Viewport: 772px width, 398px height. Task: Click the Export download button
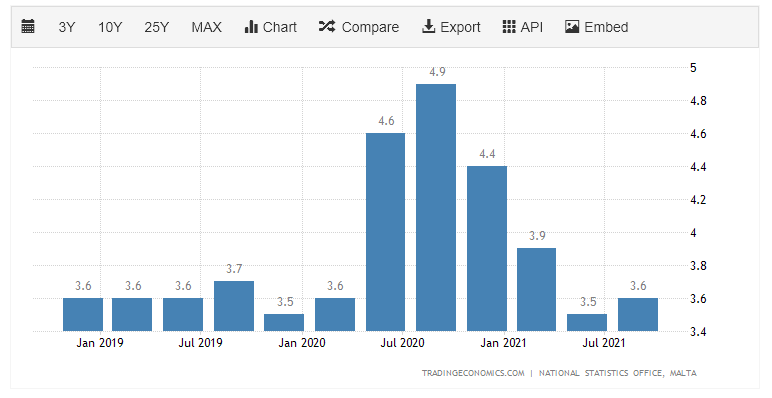coord(451,27)
